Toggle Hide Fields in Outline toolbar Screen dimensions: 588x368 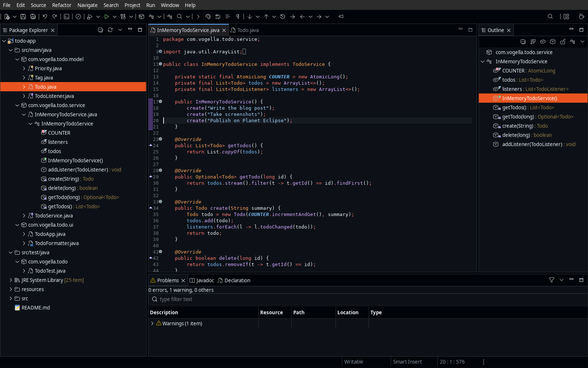point(543,42)
